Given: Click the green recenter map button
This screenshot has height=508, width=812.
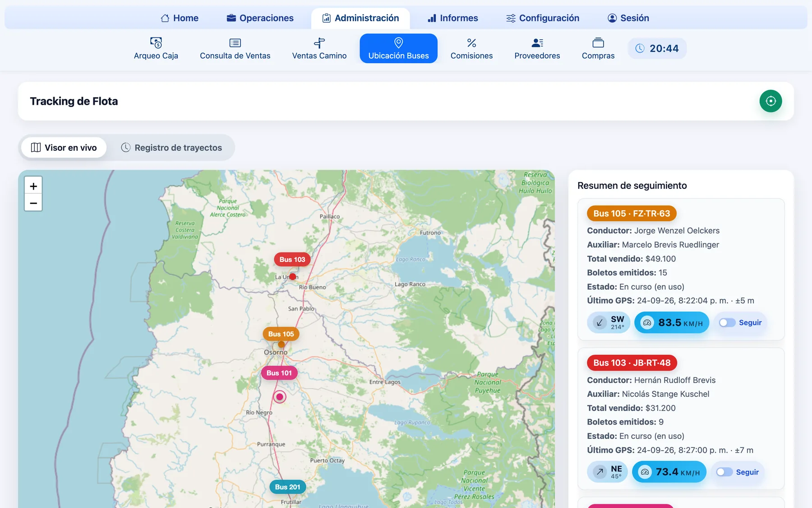Looking at the screenshot, I should pos(770,101).
